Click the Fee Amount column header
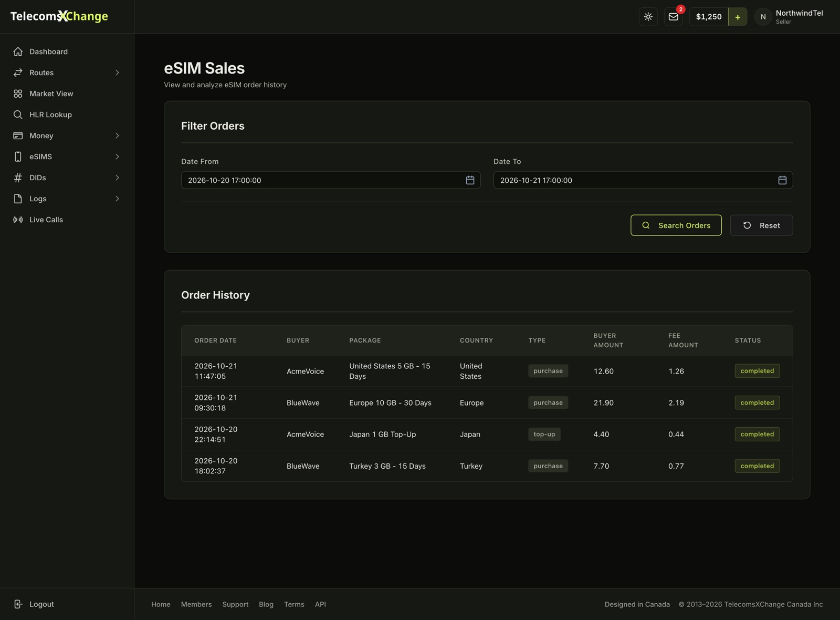The image size is (840, 620). point(683,340)
